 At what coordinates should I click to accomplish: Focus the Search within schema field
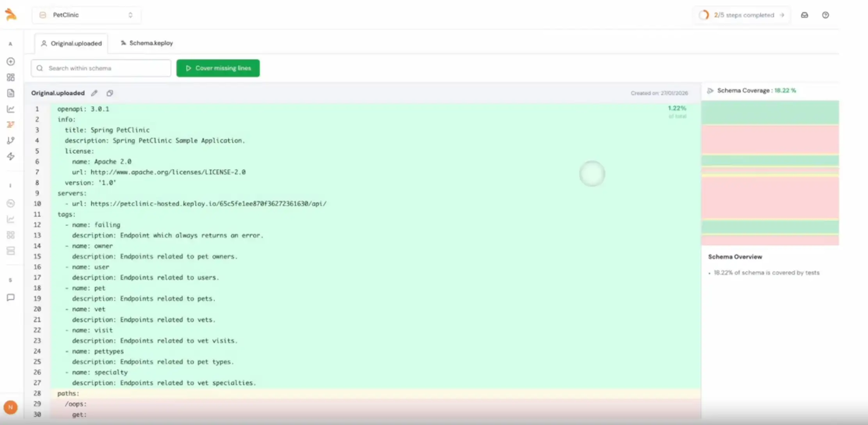click(101, 68)
